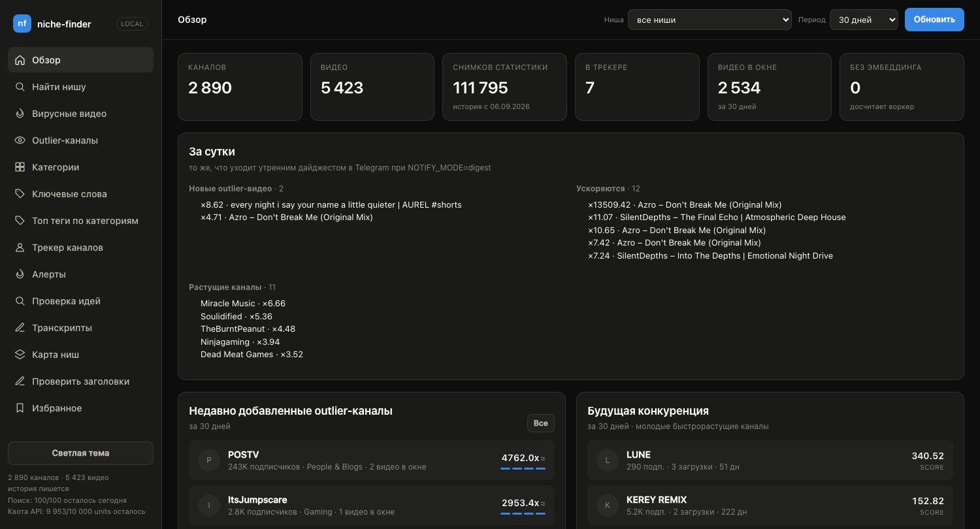Image resolution: width=980 pixels, height=529 pixels.
Task: Click the ×13509.42 Azro accelerating entry
Action: 685,204
